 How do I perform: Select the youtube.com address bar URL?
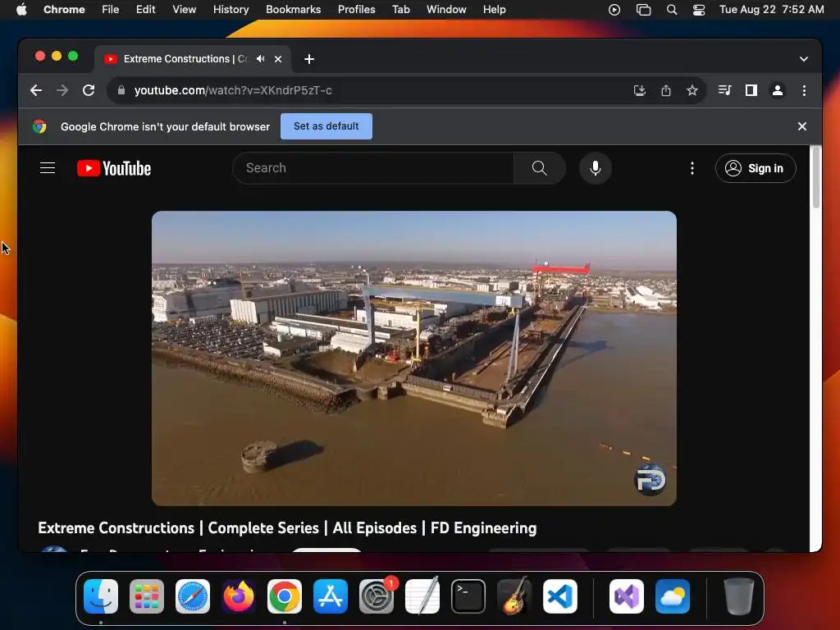(x=233, y=90)
